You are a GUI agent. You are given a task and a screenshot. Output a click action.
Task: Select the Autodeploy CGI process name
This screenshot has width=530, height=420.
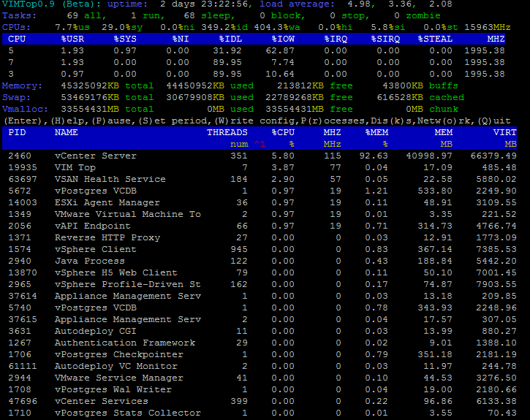[95, 331]
